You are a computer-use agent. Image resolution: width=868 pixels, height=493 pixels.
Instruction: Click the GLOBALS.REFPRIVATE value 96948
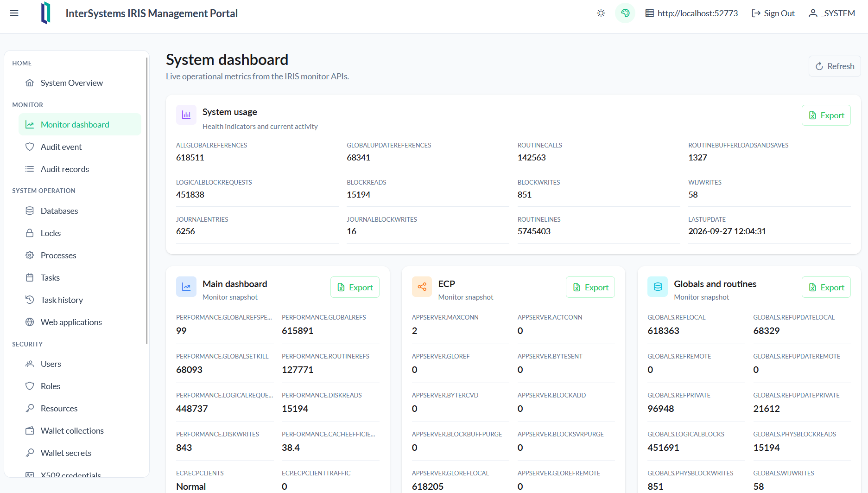(660, 409)
